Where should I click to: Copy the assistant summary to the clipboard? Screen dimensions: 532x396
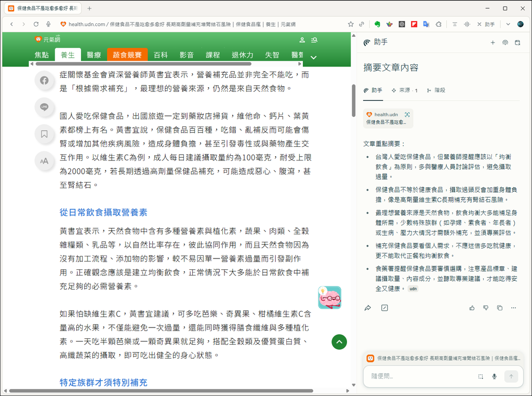pos(500,308)
